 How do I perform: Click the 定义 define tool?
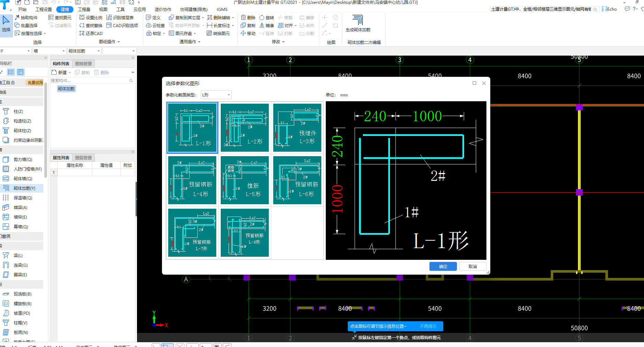point(153,18)
